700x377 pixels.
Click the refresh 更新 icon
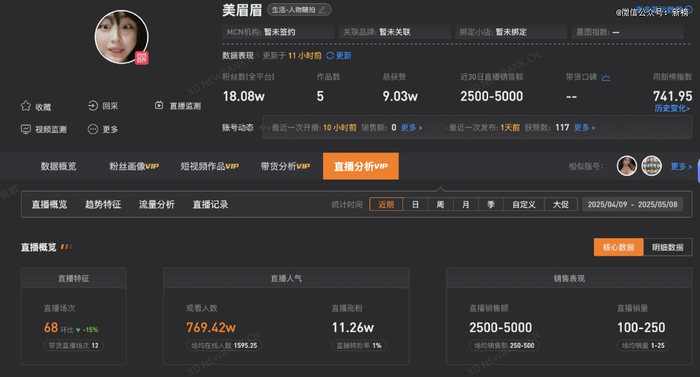pos(330,55)
